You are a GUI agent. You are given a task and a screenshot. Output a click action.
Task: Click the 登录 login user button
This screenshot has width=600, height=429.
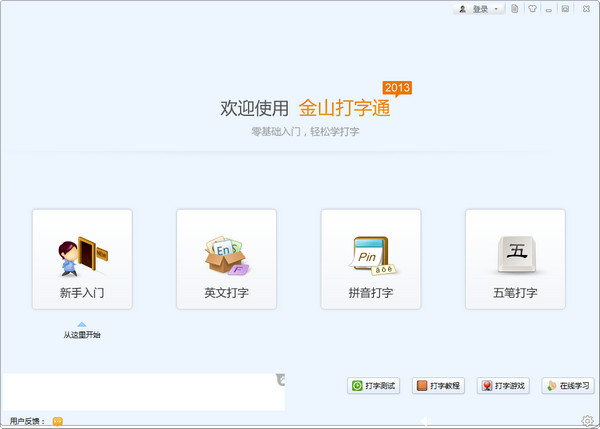(x=474, y=9)
